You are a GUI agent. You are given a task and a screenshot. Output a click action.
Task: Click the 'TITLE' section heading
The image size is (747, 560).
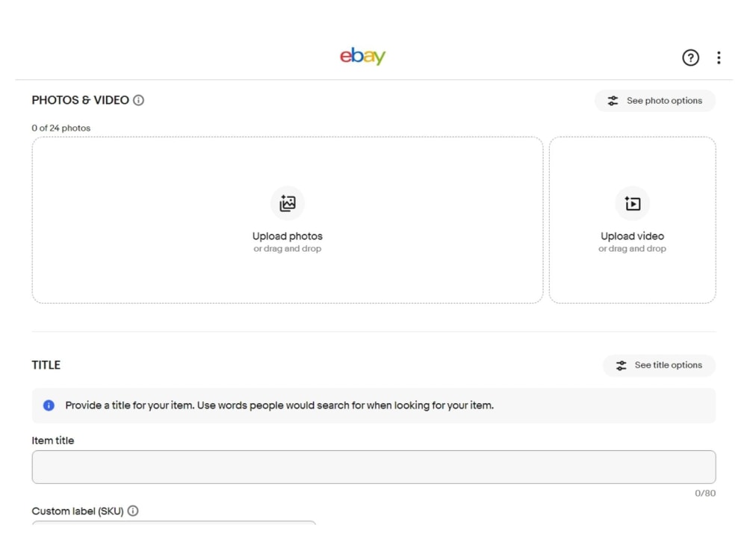coord(46,365)
